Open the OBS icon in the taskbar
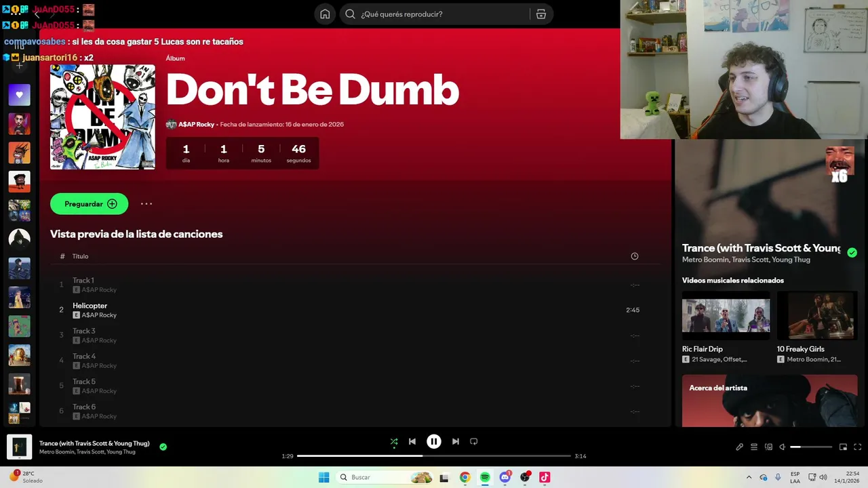 click(x=525, y=477)
